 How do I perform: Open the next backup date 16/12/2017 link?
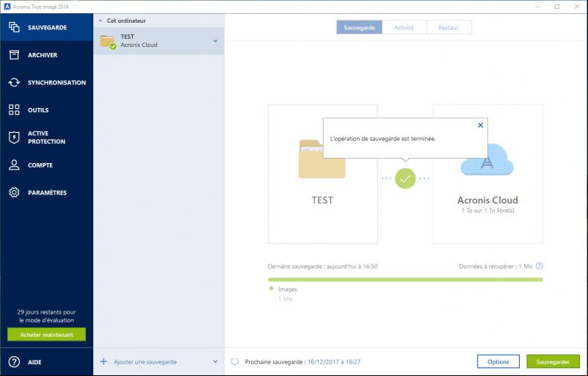[334, 362]
